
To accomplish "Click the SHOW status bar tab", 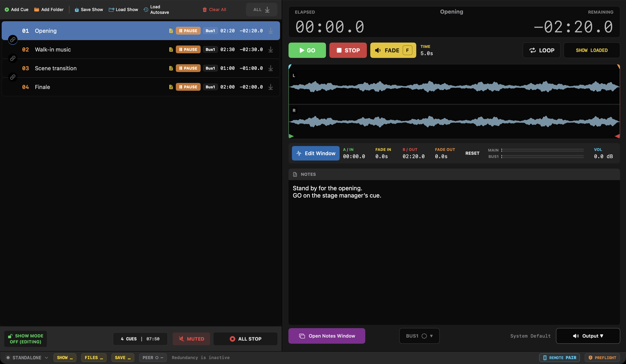I will [65, 358].
